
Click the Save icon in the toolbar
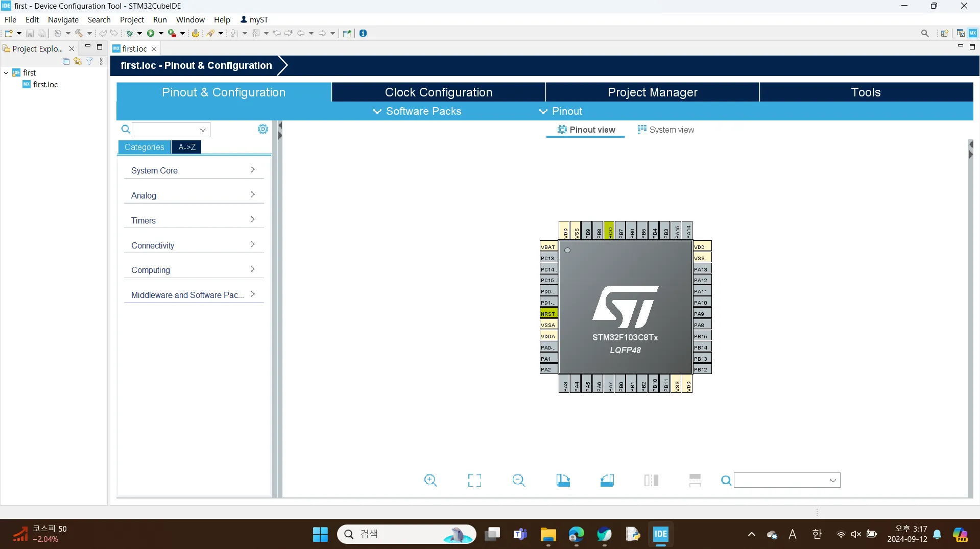tap(30, 34)
